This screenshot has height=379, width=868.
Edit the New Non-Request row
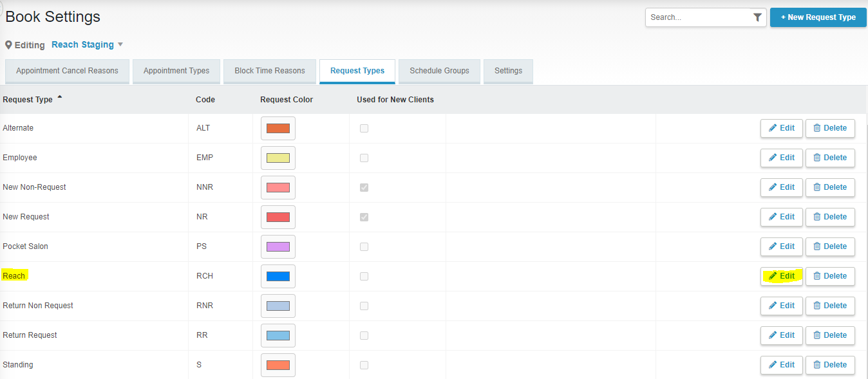(782, 187)
